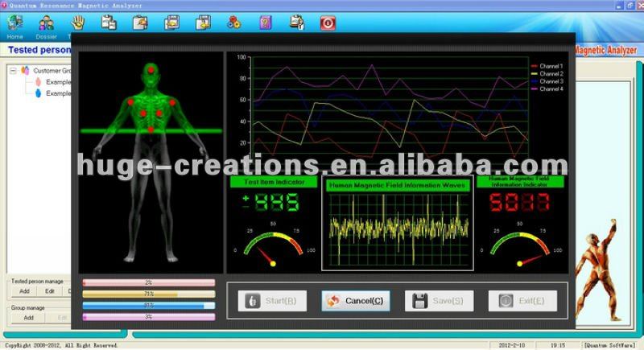Click the Start(B) button
Screen dimensions: 644x350
click(x=272, y=301)
